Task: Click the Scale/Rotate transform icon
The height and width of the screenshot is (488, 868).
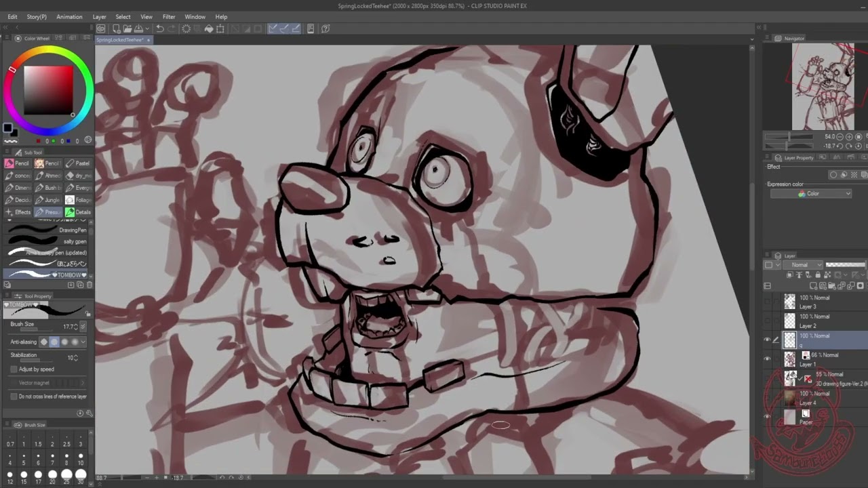Action: 220,28
